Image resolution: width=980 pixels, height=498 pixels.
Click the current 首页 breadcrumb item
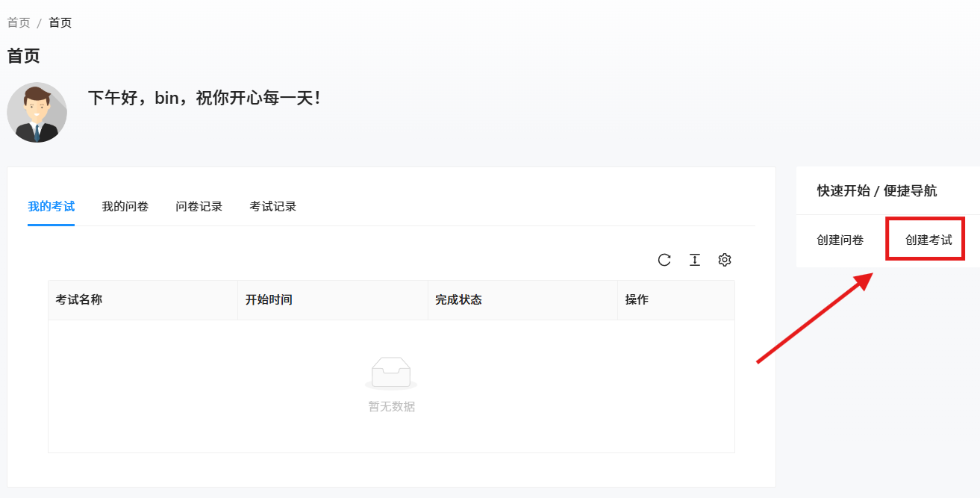click(60, 22)
